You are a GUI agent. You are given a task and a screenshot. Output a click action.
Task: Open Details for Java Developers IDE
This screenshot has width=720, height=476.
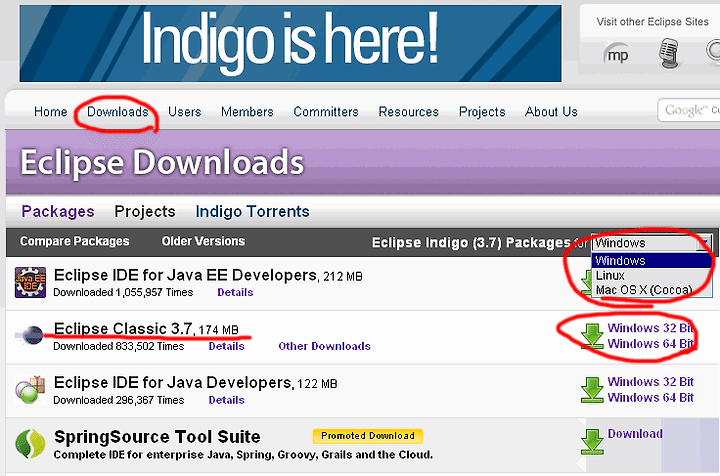coord(226,400)
